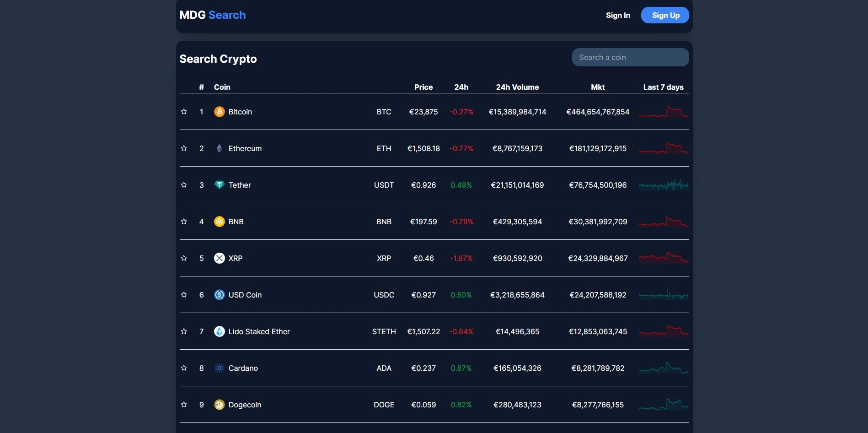
Task: Click USD Coin's 0.50% change value
Action: point(461,295)
